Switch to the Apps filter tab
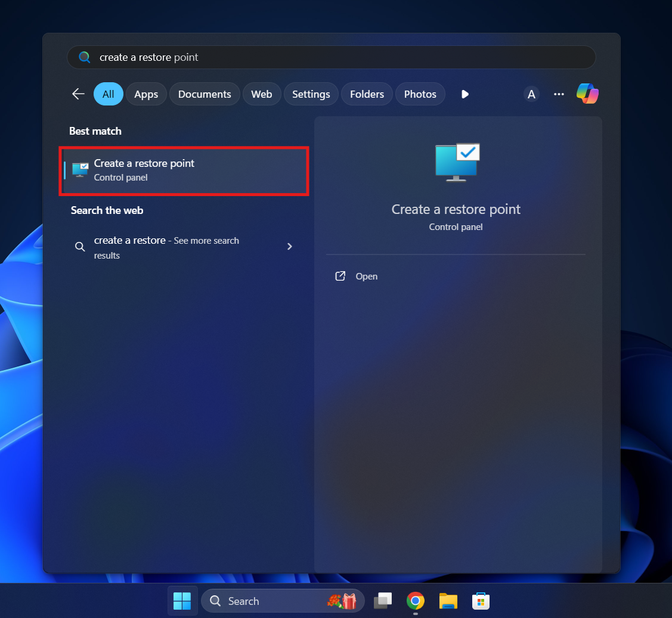This screenshot has height=618, width=672. point(145,94)
